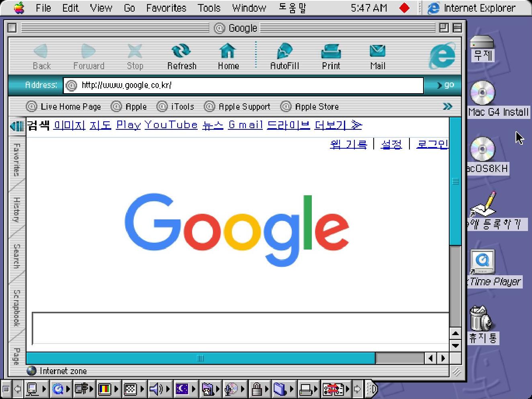Click horizontal scrollbar right arrow
Image resolution: width=532 pixels, height=399 pixels.
[x=443, y=358]
